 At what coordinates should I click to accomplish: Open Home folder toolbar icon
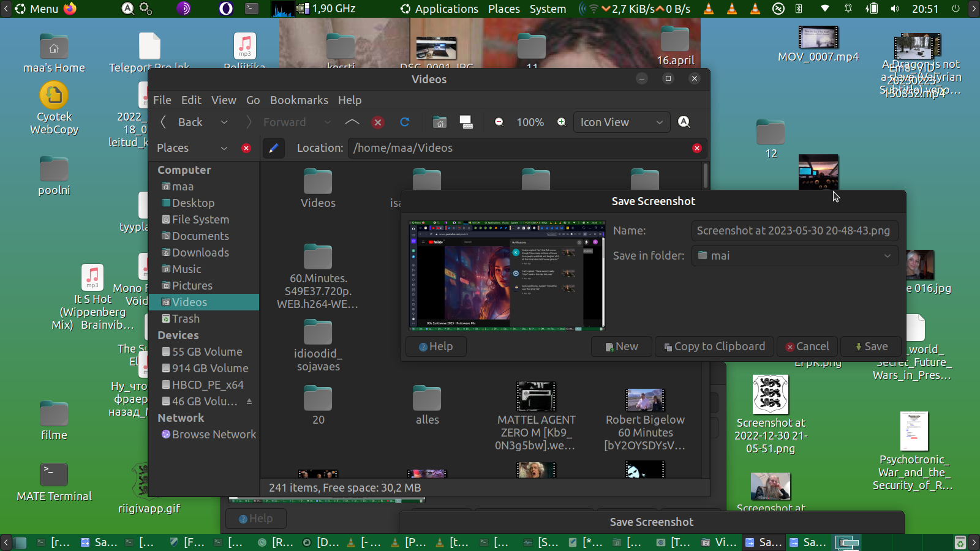[x=440, y=122]
